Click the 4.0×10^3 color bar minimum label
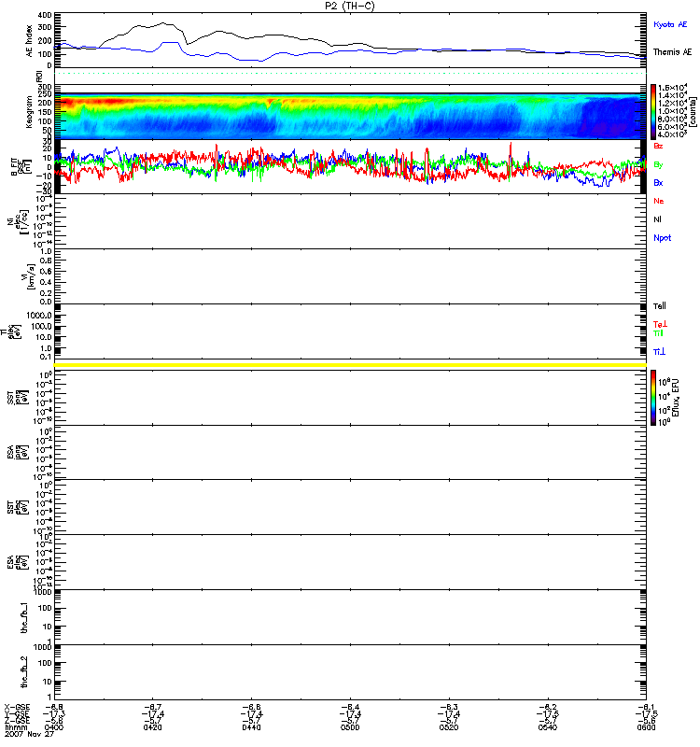 coord(672,134)
